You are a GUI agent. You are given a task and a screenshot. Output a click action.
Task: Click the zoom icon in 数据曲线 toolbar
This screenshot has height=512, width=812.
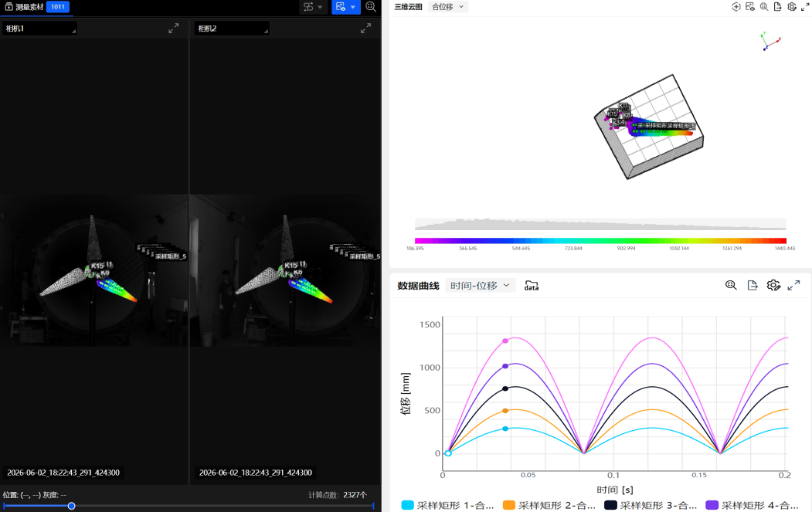pos(731,285)
